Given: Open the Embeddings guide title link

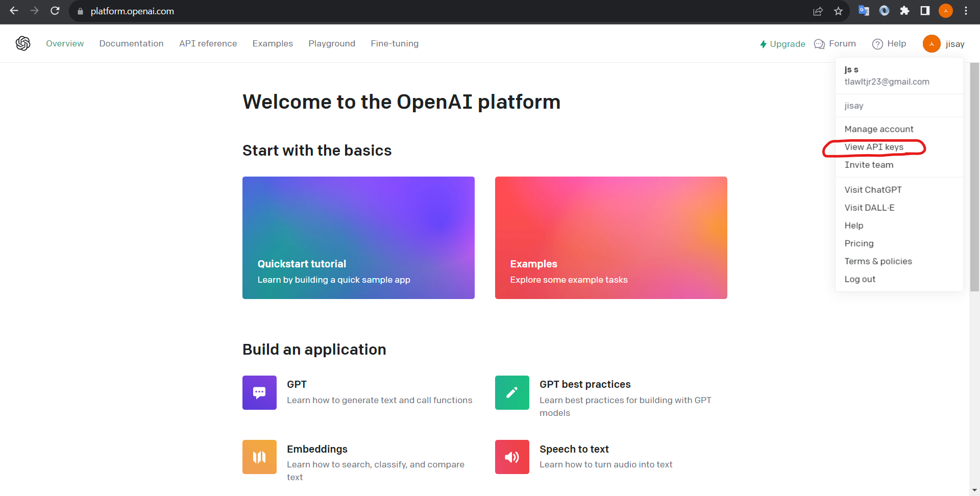Looking at the screenshot, I should click(x=317, y=449).
